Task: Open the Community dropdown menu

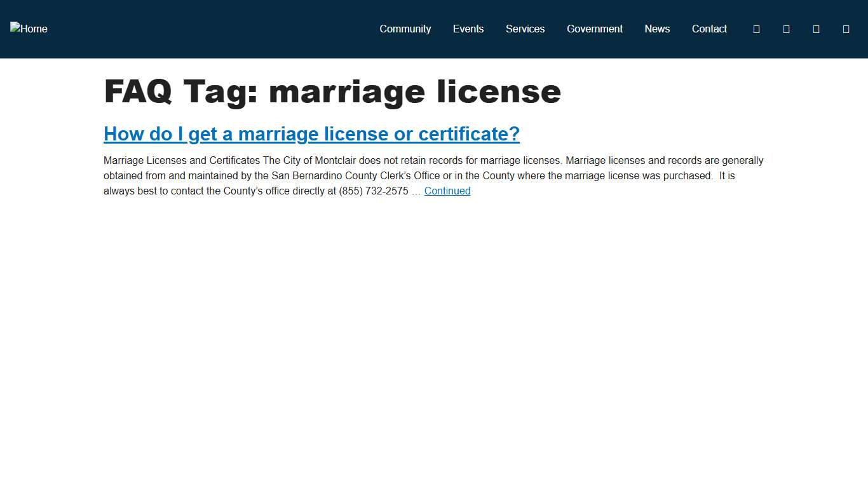Action: click(x=405, y=29)
